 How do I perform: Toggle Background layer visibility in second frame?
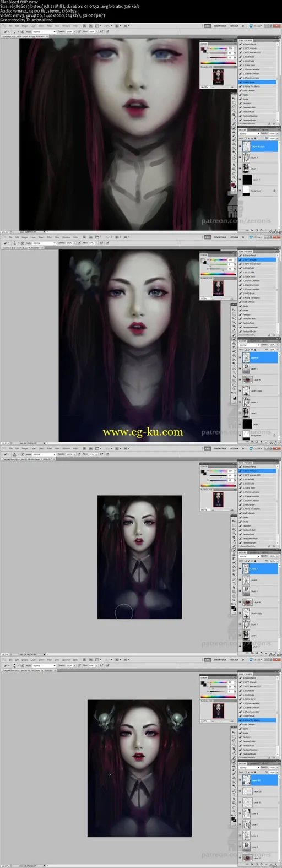(240, 435)
